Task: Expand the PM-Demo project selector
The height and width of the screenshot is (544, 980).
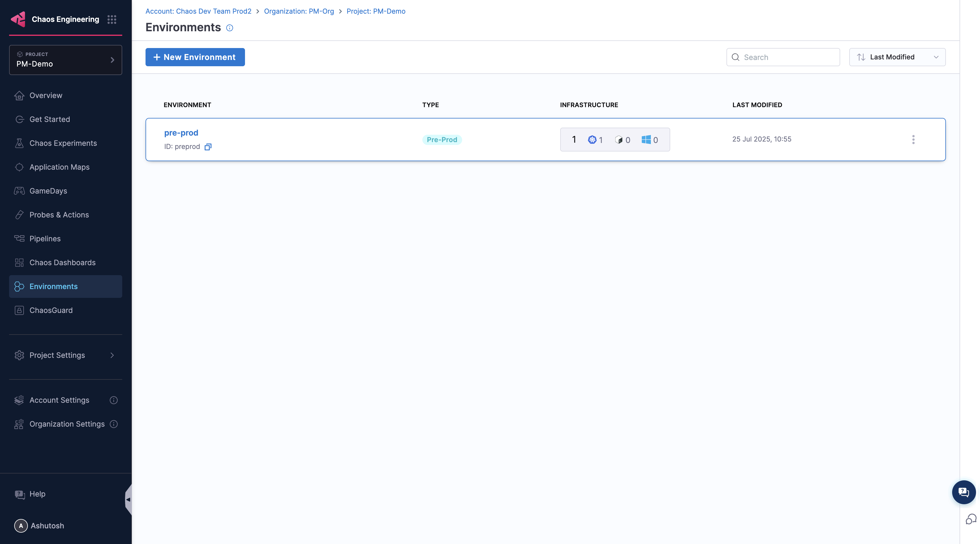Action: click(65, 60)
